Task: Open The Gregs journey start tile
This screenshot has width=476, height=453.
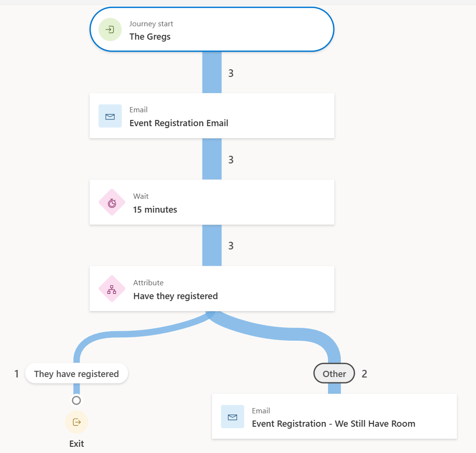Action: 212,30
